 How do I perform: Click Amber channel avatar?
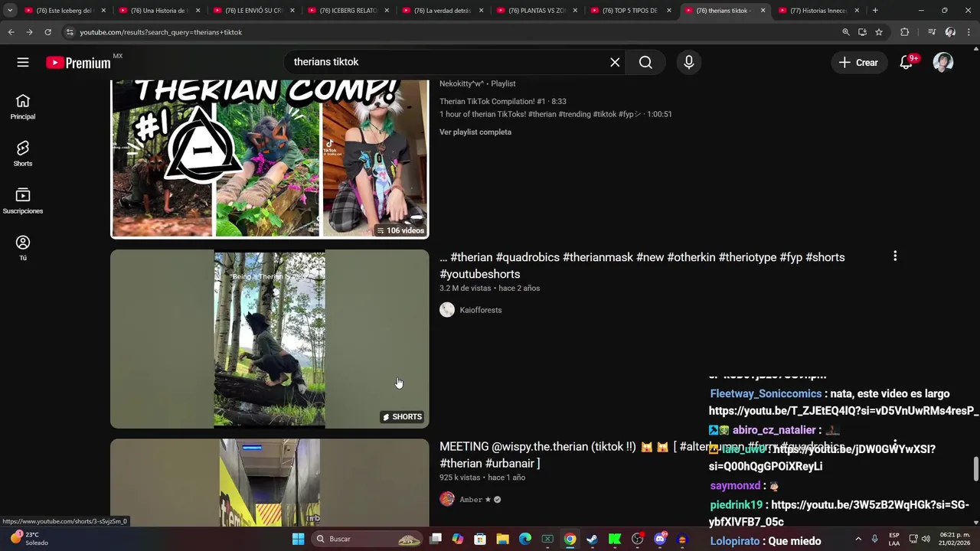pos(447,499)
